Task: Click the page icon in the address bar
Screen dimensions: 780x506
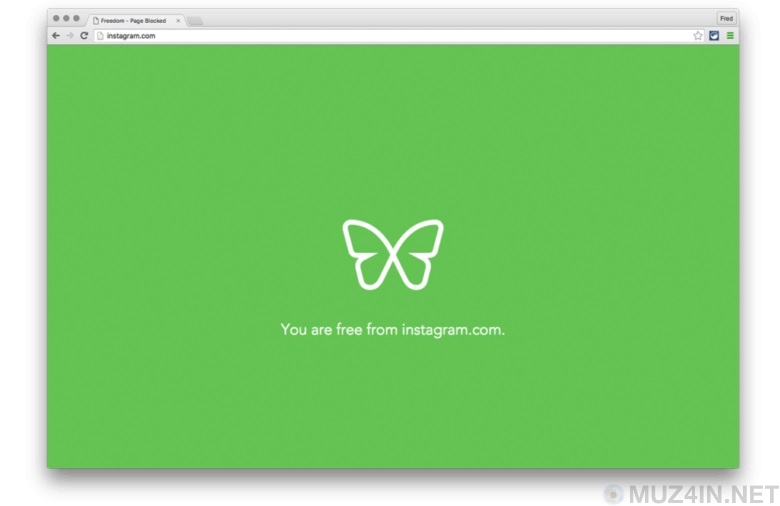Action: (x=100, y=35)
